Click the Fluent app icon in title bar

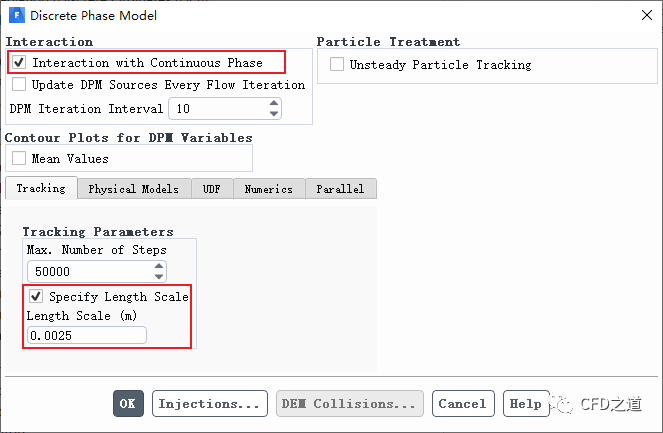tap(15, 15)
